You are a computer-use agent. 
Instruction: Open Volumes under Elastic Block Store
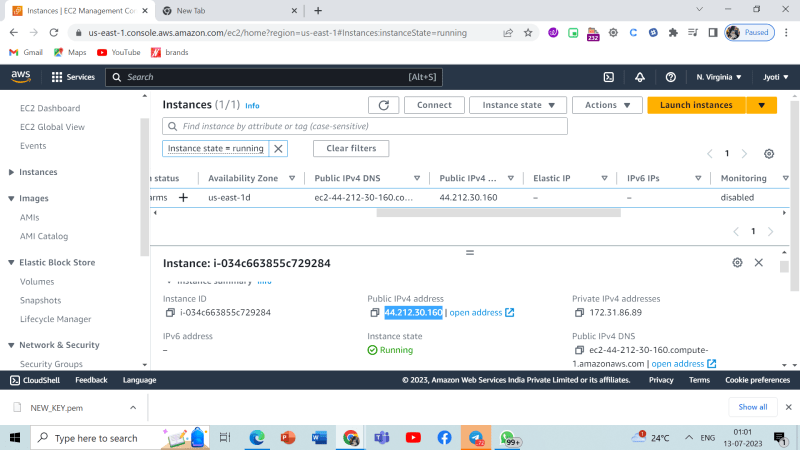(37, 282)
